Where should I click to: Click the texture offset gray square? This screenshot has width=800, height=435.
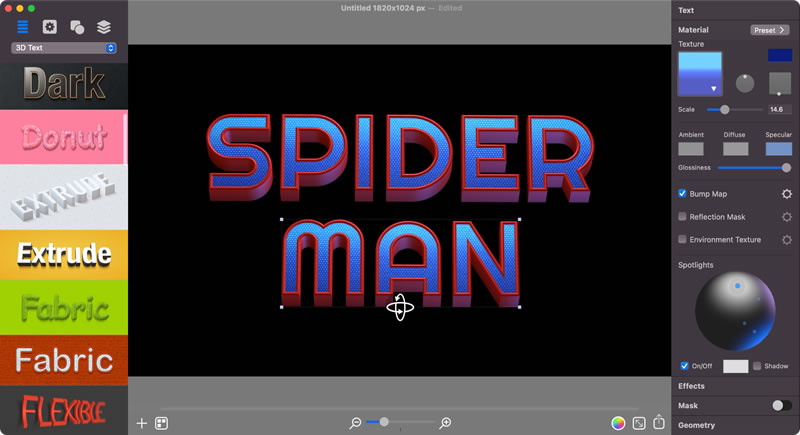point(780,83)
